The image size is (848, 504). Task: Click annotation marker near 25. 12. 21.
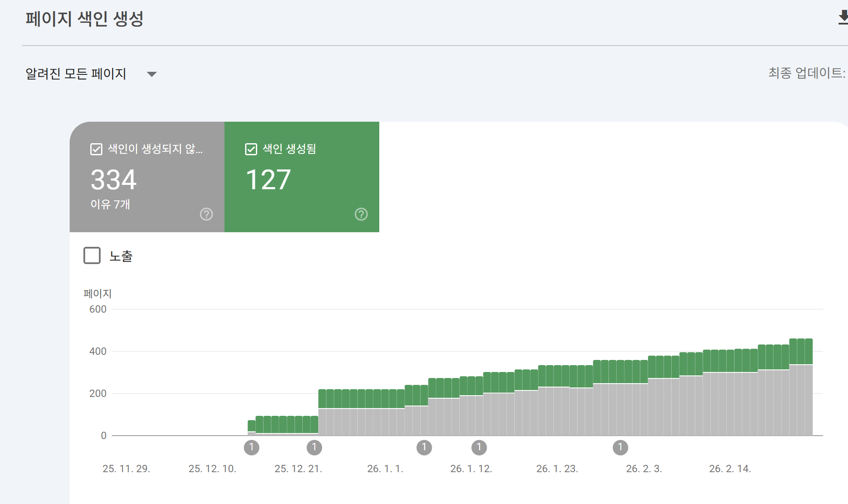coord(314,448)
